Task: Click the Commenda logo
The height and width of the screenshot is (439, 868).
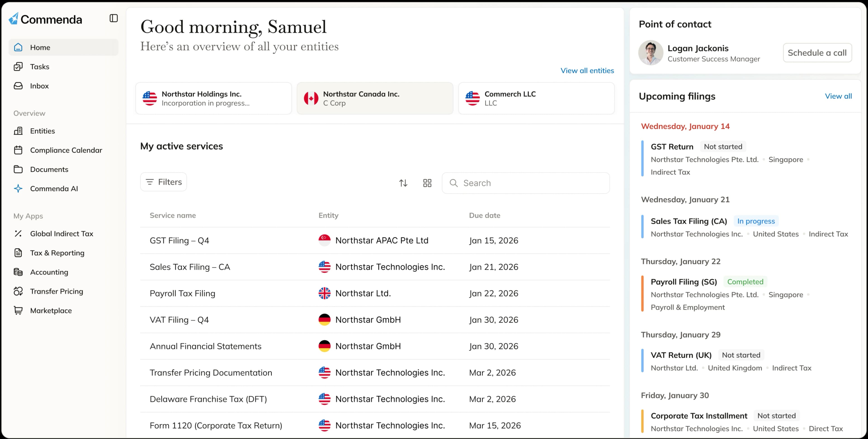Action: tap(45, 19)
